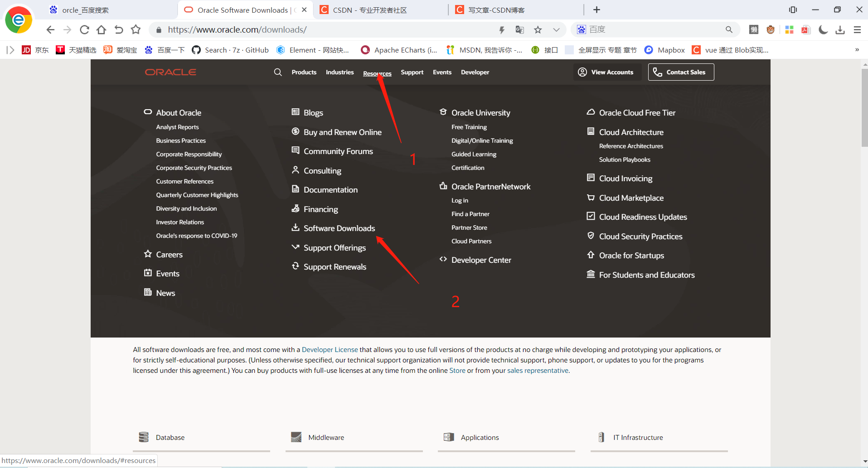Click the undo close tab icon
This screenshot has height=468, width=868.
tap(119, 29)
